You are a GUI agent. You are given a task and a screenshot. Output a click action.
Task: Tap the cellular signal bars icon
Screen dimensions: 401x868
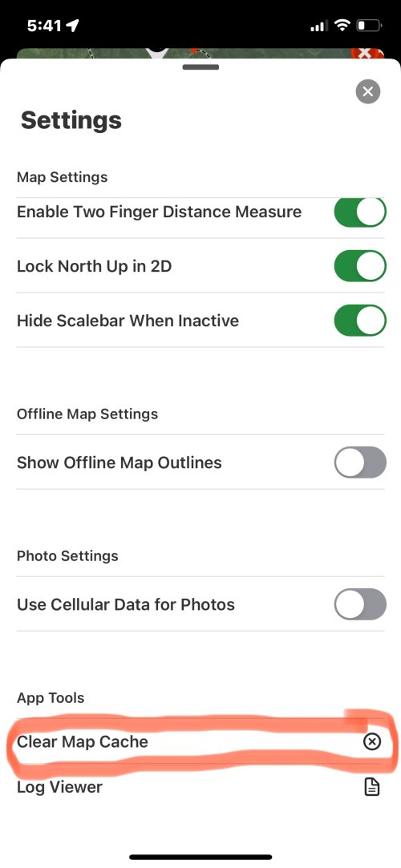(319, 26)
